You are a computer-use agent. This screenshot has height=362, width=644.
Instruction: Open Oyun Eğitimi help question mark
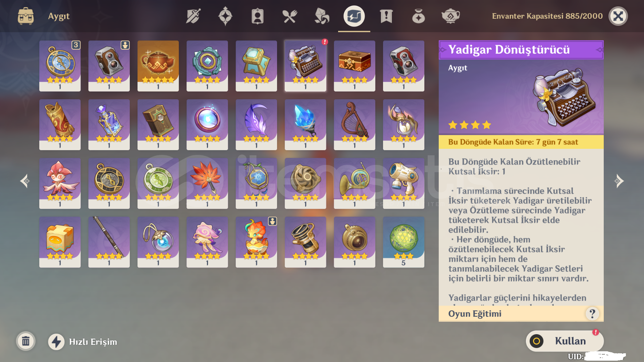(592, 314)
